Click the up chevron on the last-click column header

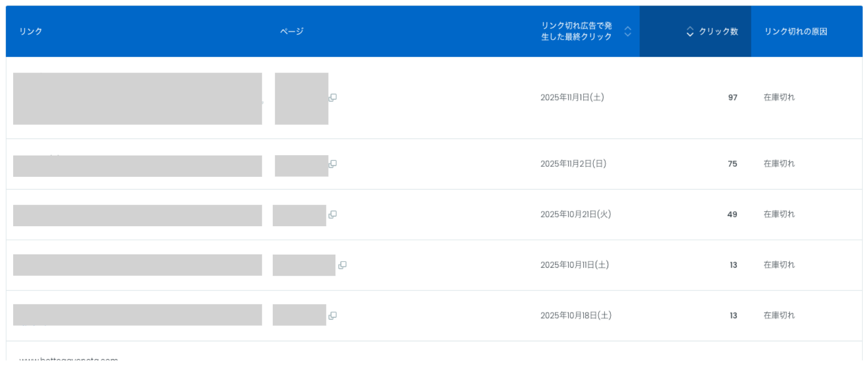tap(627, 28)
